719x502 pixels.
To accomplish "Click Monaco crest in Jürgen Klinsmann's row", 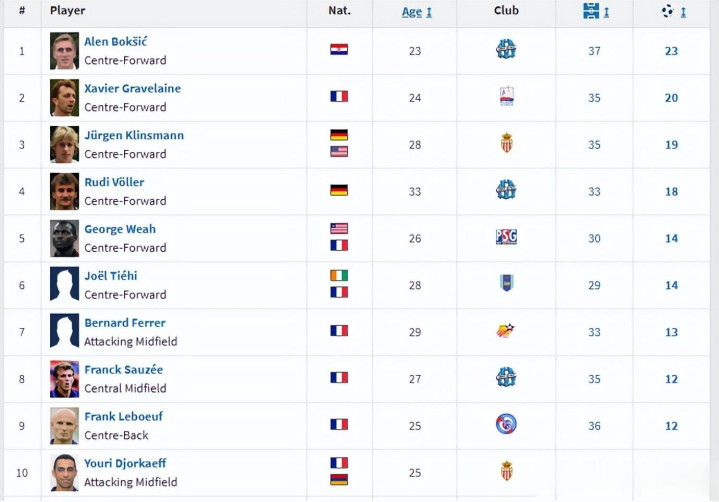I will tap(506, 143).
